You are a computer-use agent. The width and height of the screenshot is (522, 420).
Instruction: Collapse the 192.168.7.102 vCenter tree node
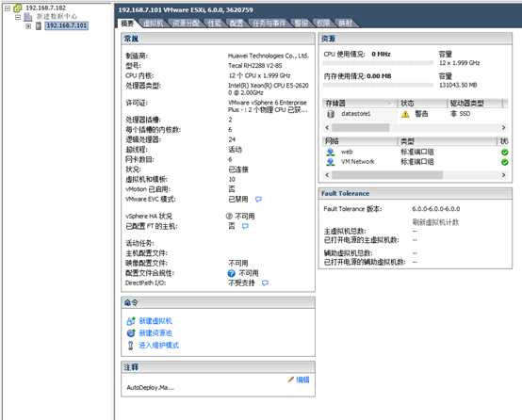point(7,8)
